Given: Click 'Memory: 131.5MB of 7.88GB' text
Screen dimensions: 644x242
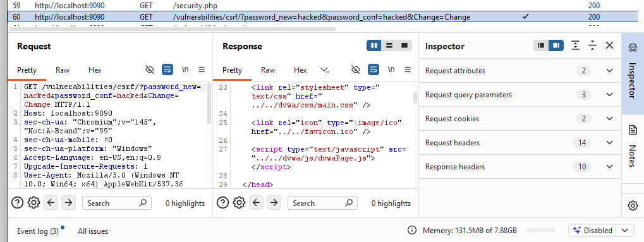Looking at the screenshot, I should 470,231.
